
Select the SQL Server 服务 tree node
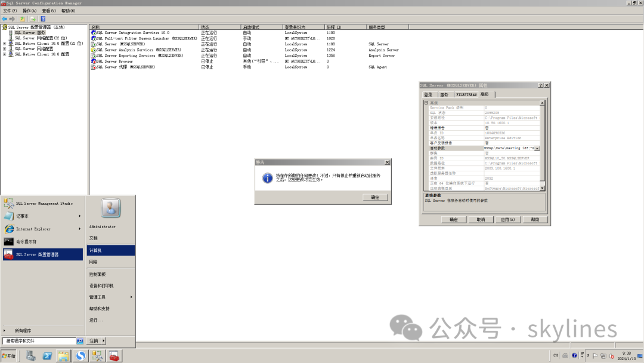tap(30, 32)
